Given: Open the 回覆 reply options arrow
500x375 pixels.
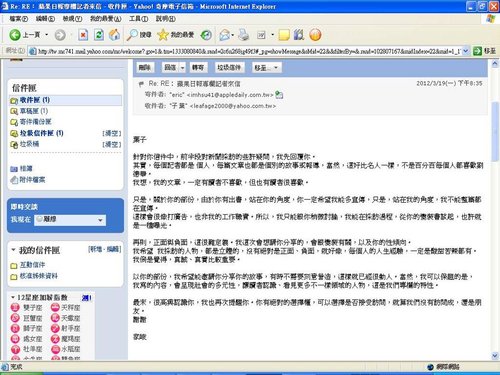Looking at the screenshot, I should (182, 68).
